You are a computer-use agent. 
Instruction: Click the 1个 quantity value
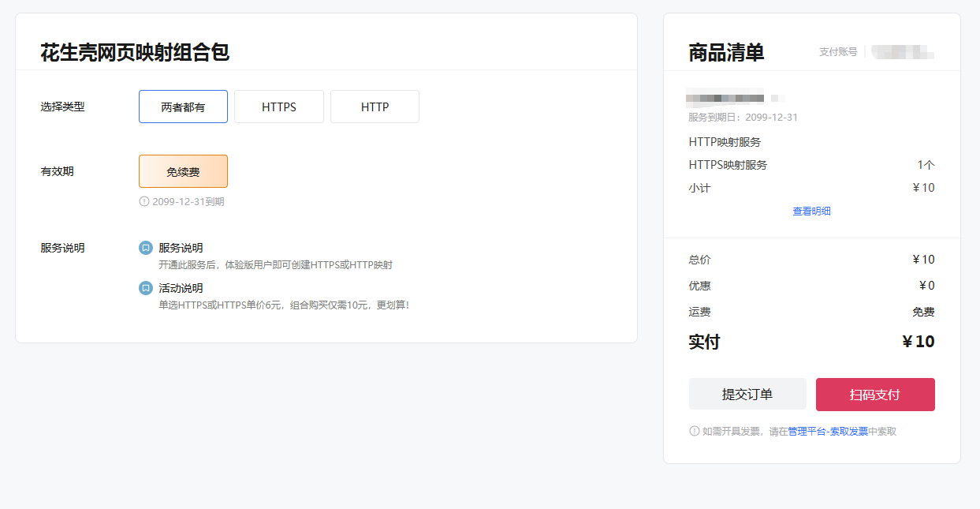[x=926, y=165]
